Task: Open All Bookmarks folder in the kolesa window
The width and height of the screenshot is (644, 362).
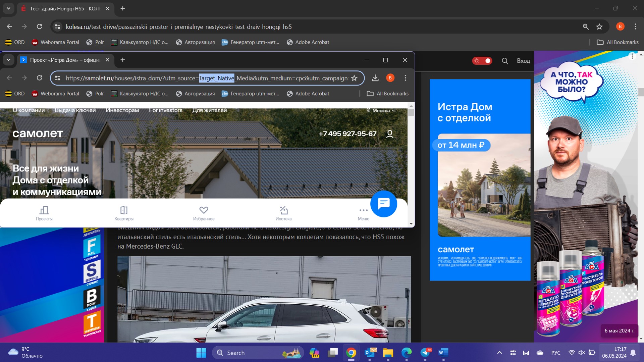Action: (618, 42)
